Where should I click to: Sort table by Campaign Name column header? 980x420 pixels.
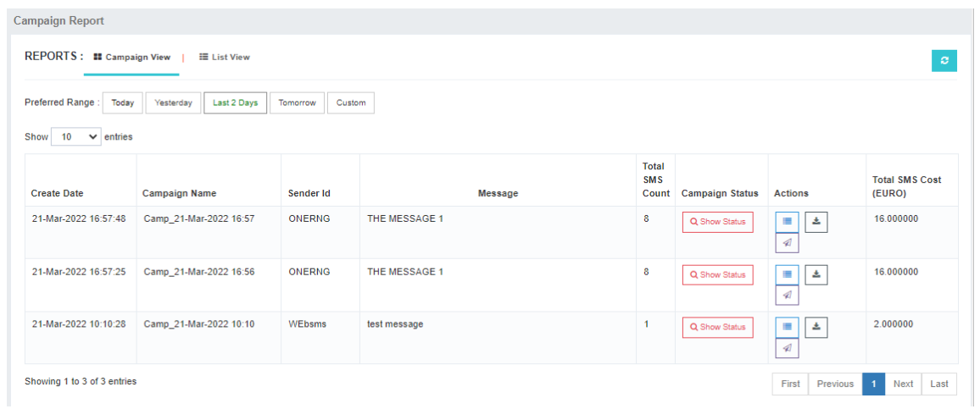point(179,193)
